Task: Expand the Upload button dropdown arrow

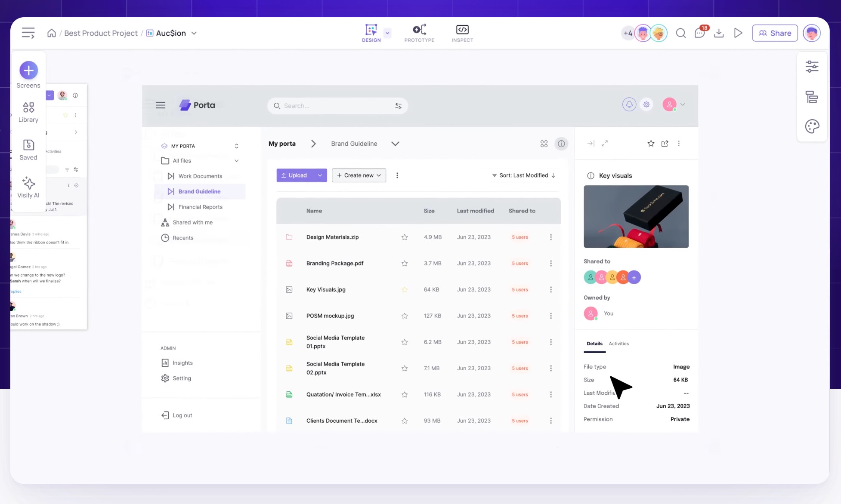Action: [320, 175]
